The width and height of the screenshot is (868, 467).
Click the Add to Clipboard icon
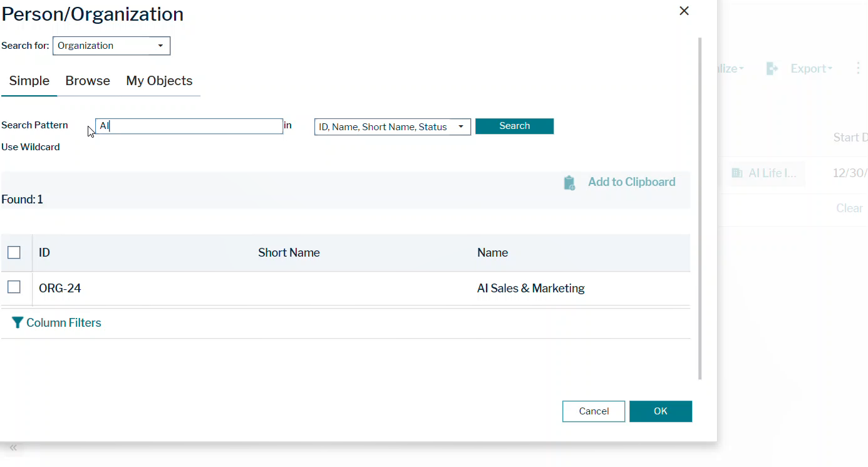coord(569,183)
